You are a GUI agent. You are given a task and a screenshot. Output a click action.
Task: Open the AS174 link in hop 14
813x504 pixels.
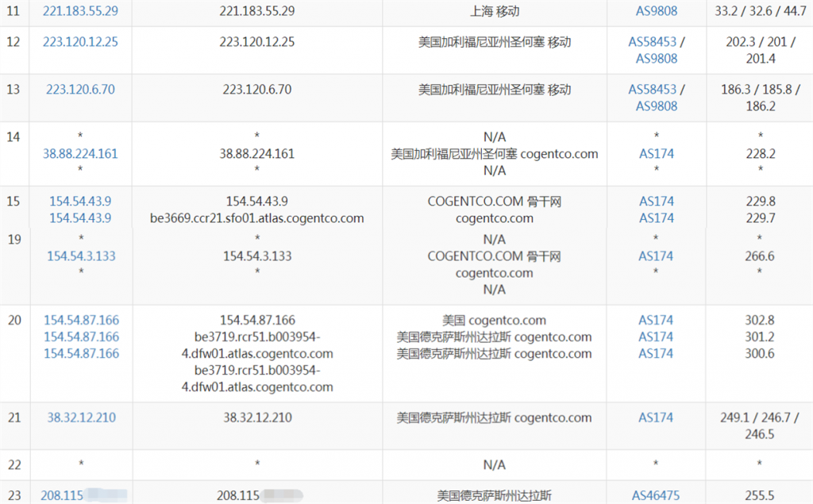(x=657, y=154)
